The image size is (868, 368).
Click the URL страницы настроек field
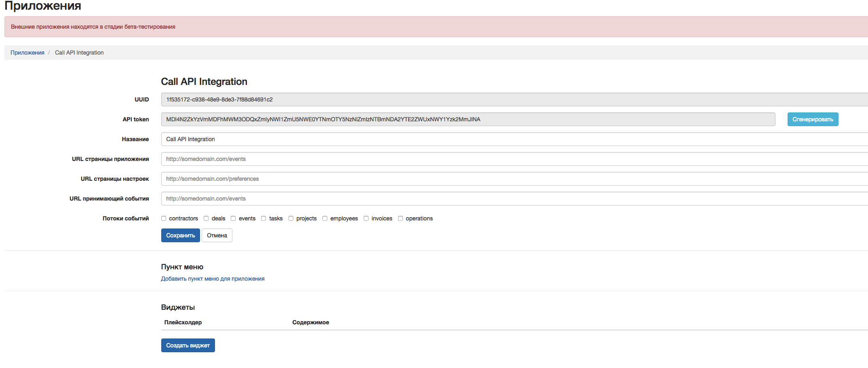coord(513,179)
